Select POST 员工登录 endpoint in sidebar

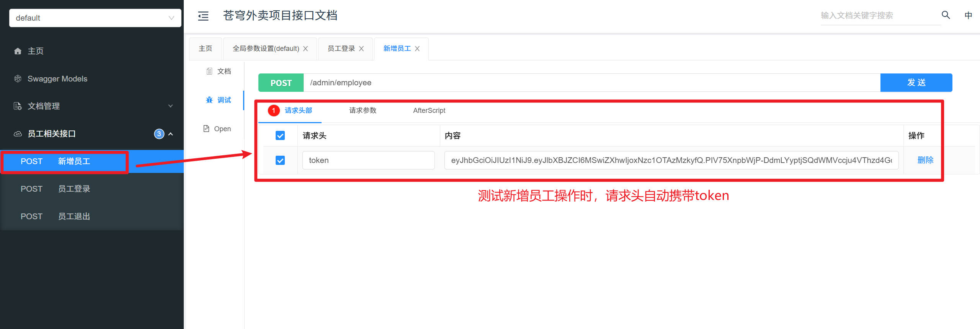[x=92, y=189]
